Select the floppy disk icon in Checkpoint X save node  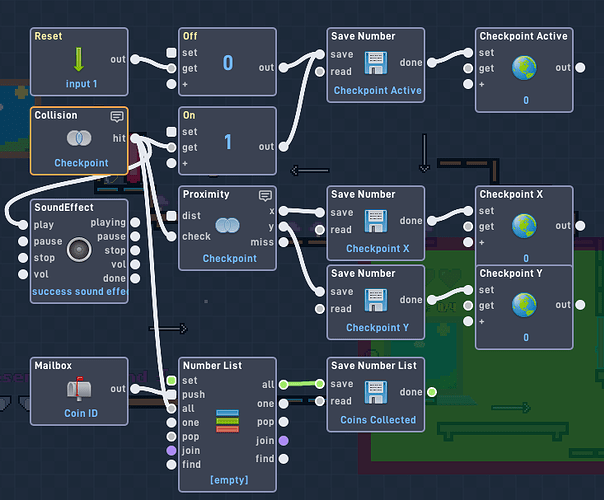[x=376, y=221]
